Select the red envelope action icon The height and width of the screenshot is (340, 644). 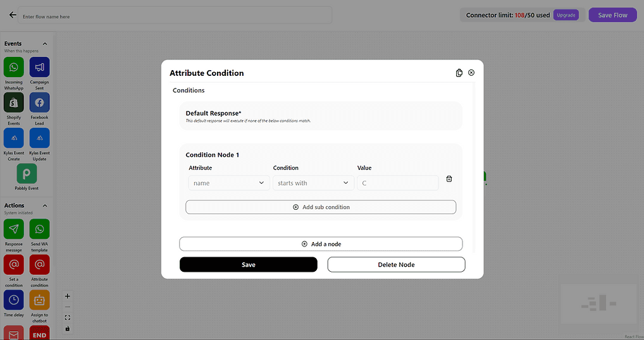13,332
